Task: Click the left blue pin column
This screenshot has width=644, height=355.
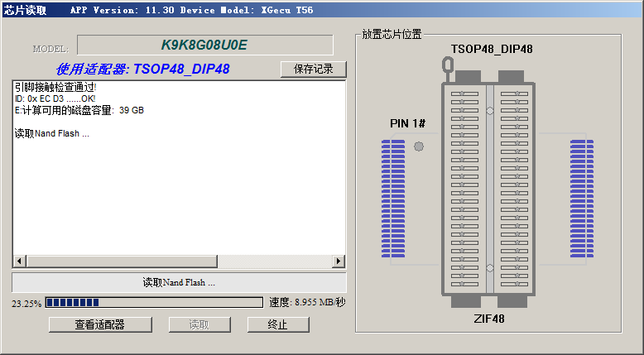Action: [393, 199]
